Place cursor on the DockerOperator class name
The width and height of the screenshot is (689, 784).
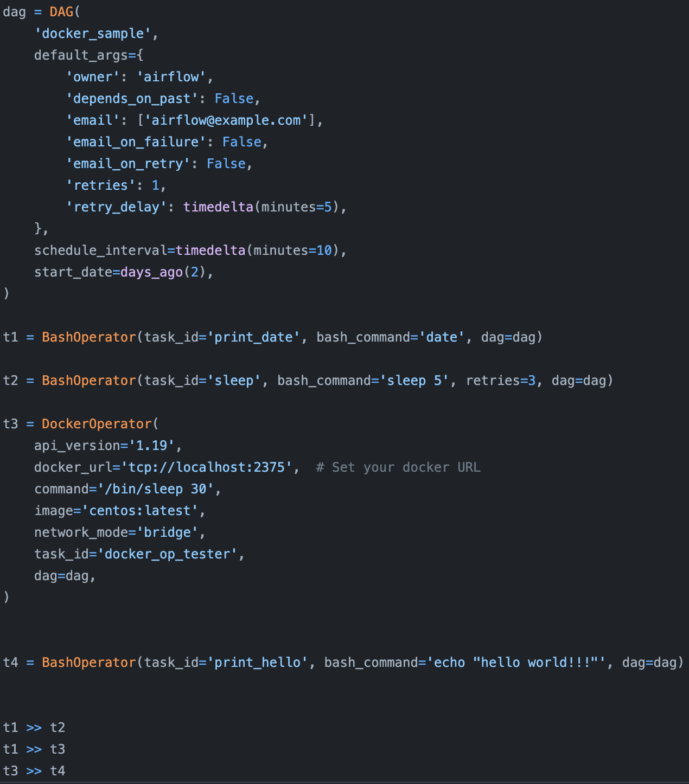(97, 424)
